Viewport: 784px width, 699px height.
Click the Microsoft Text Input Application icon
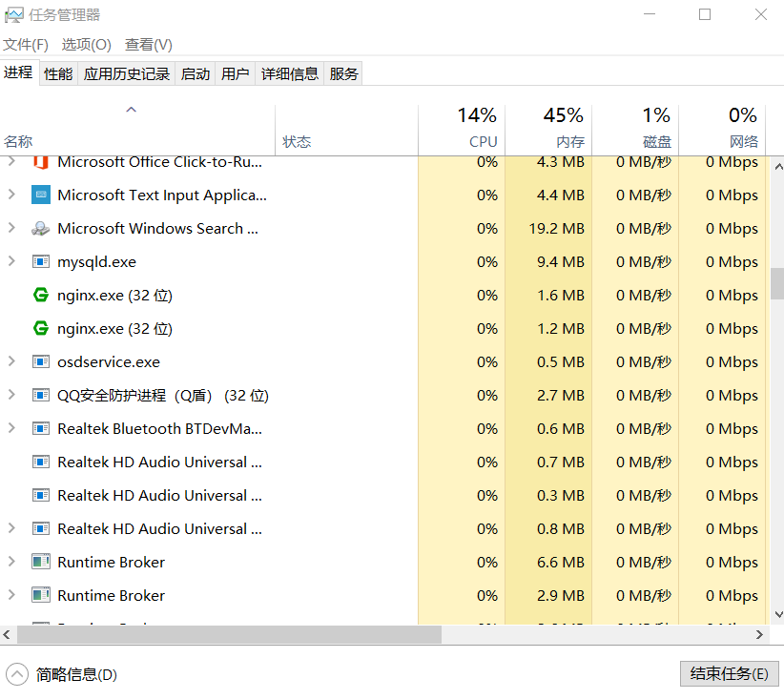(x=41, y=195)
